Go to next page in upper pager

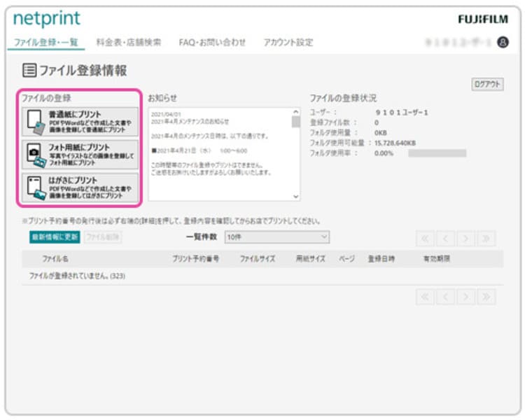click(x=465, y=239)
